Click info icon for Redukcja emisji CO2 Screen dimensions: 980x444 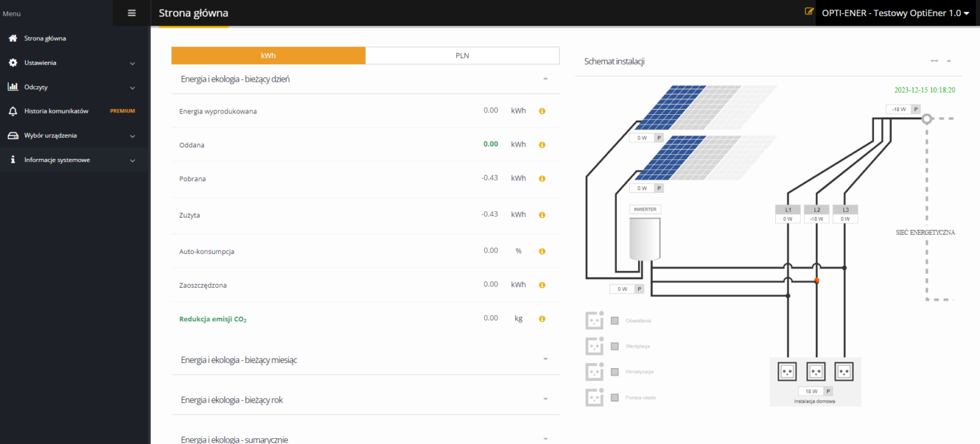(542, 318)
